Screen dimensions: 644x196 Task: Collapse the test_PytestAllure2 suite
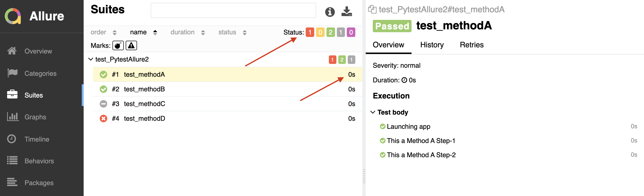(91, 59)
